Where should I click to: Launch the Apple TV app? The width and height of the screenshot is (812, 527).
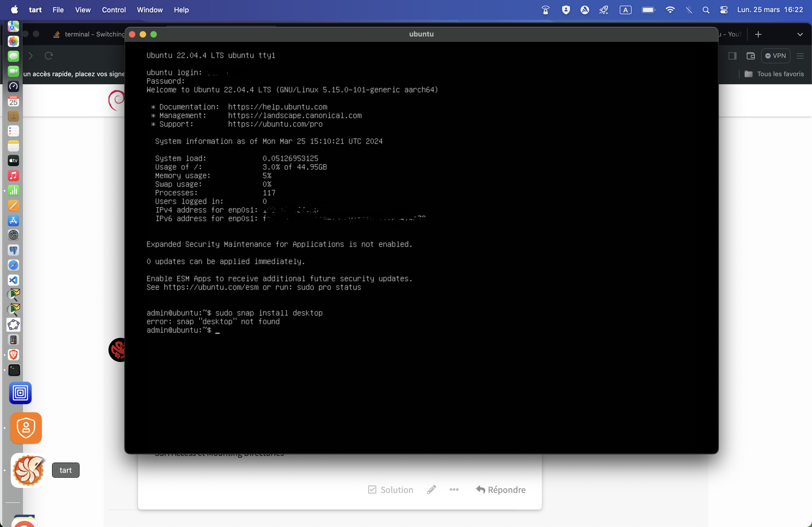point(13,160)
